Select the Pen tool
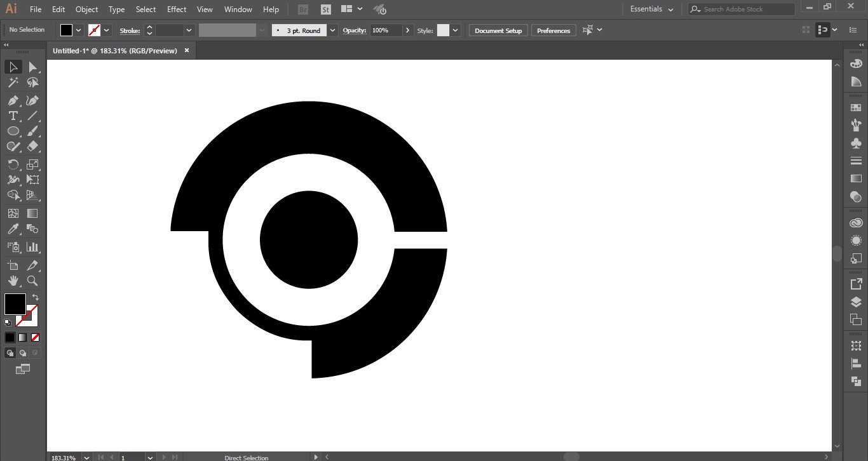 pos(13,100)
